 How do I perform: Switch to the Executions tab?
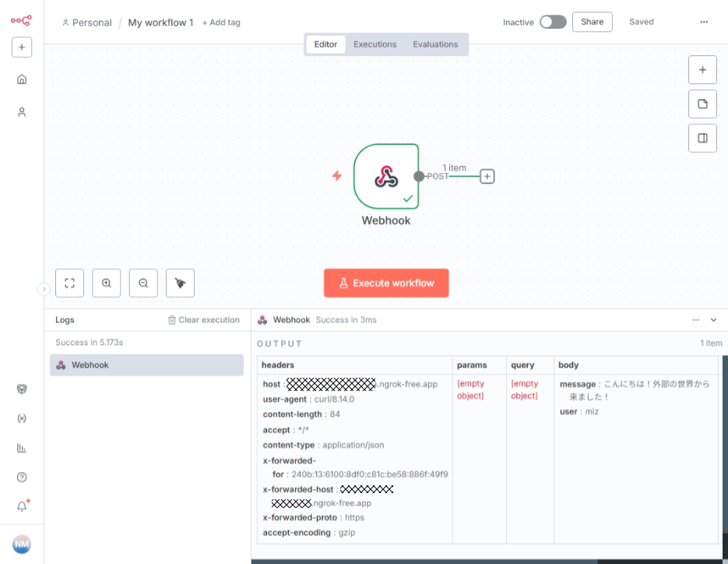(x=375, y=44)
